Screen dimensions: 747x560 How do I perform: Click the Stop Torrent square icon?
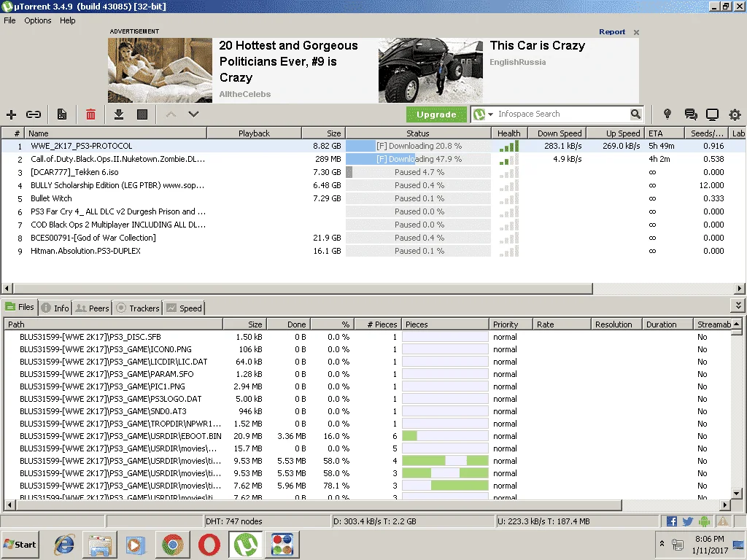pos(142,114)
